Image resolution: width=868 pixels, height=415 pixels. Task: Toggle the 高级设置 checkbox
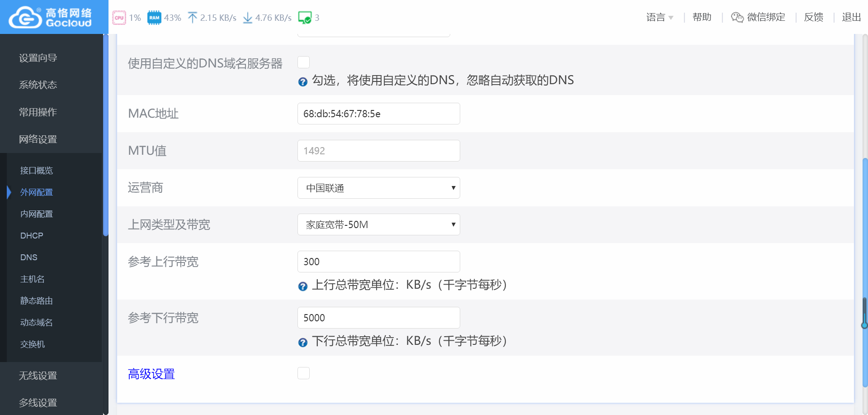[304, 373]
